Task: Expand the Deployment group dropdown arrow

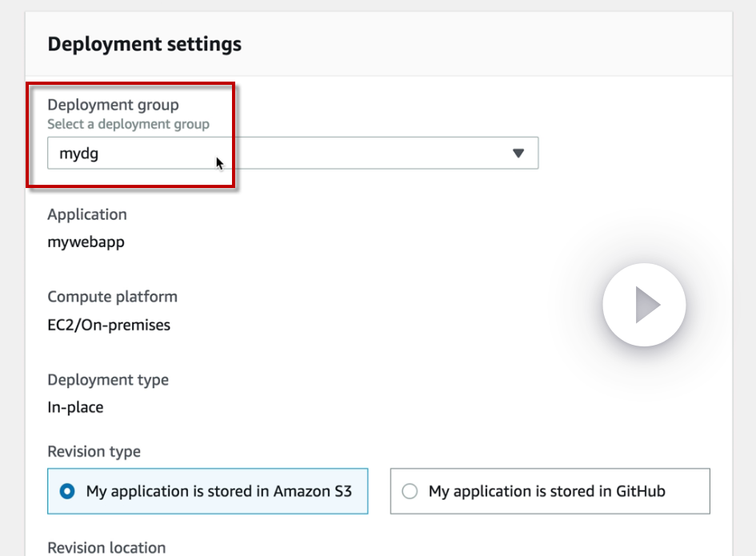Action: [x=518, y=153]
